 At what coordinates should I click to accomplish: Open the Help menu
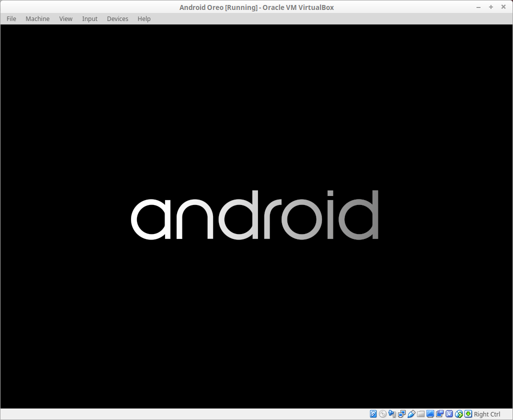pyautogui.click(x=144, y=18)
